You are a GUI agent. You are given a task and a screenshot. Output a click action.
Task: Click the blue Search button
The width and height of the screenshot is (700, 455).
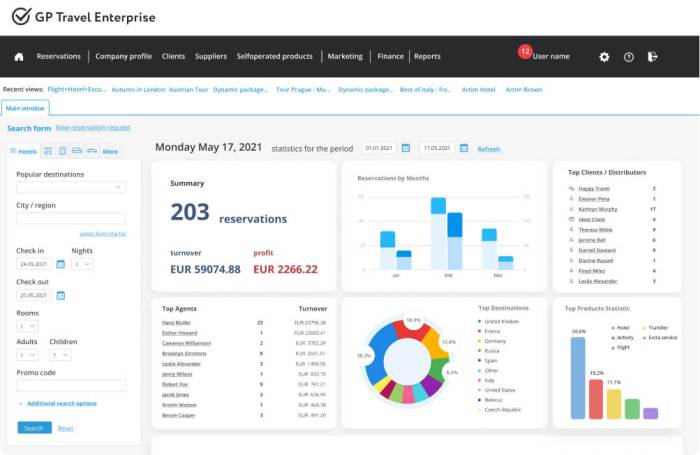tap(34, 428)
